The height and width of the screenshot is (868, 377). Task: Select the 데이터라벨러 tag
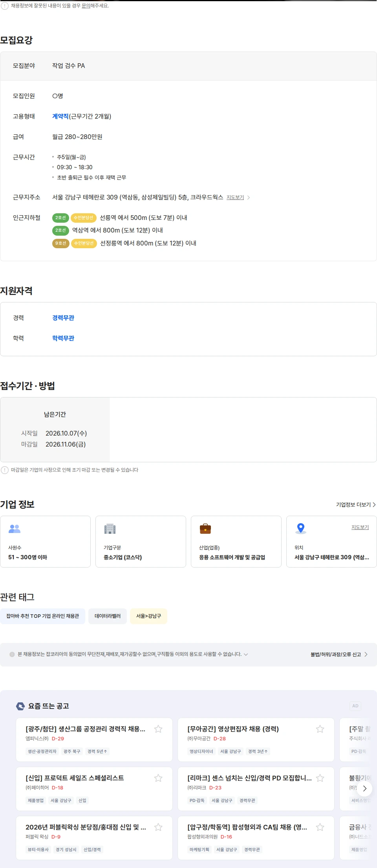click(108, 616)
